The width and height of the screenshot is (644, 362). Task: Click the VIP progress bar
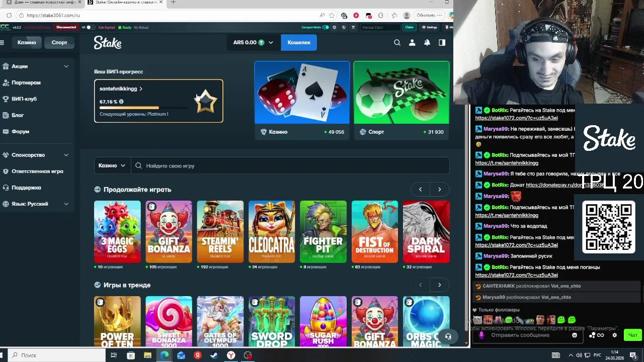(144, 108)
